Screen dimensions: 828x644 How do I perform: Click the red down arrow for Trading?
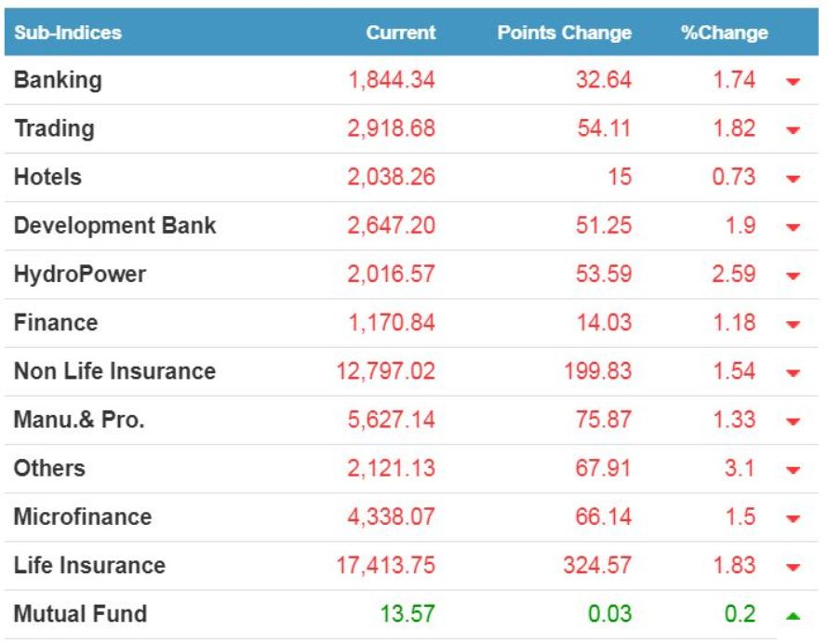tap(793, 130)
